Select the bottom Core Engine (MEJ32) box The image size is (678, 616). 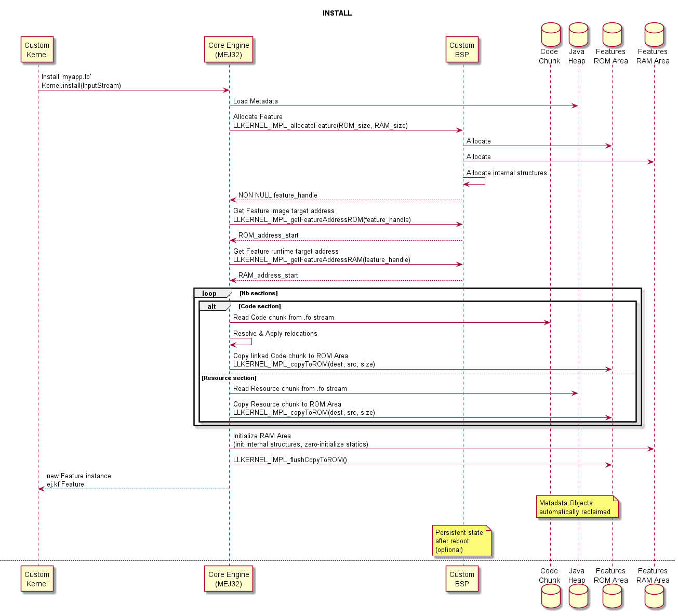tap(229, 579)
